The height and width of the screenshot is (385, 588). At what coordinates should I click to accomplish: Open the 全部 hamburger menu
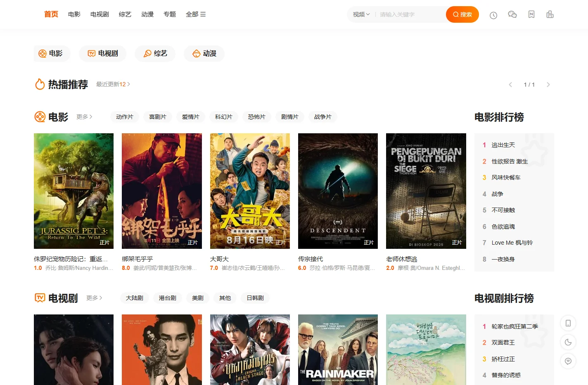[196, 14]
